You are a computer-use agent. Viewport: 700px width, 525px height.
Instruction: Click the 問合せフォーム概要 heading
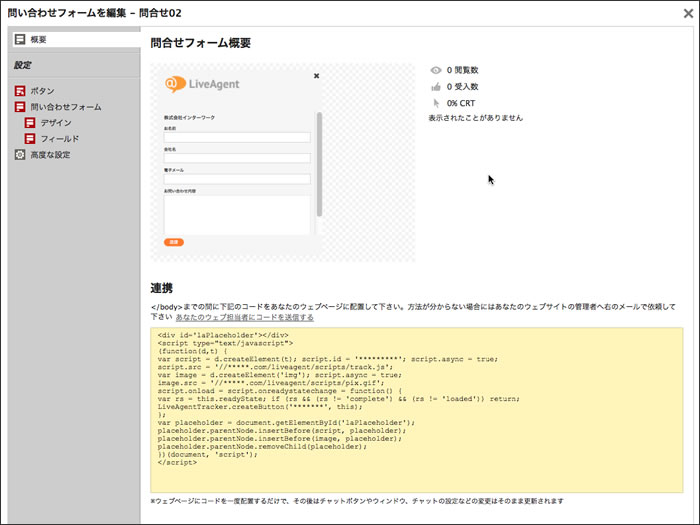tap(200, 43)
